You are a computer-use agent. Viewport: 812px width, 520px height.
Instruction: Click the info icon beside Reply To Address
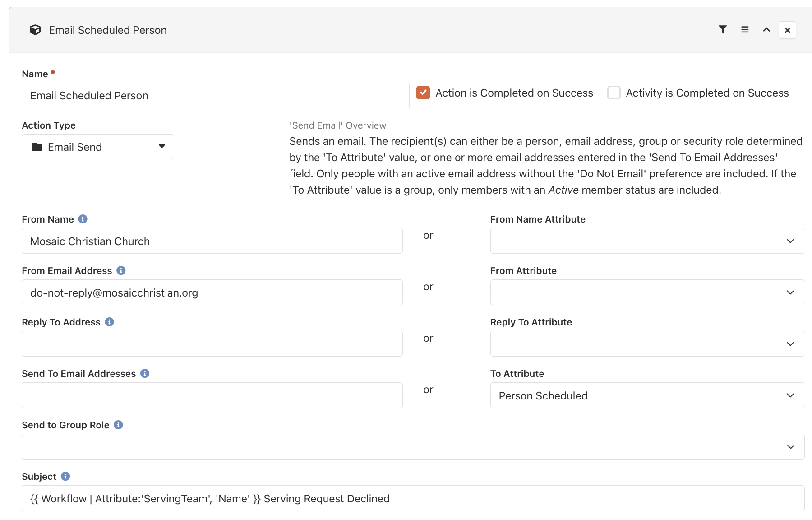point(109,322)
